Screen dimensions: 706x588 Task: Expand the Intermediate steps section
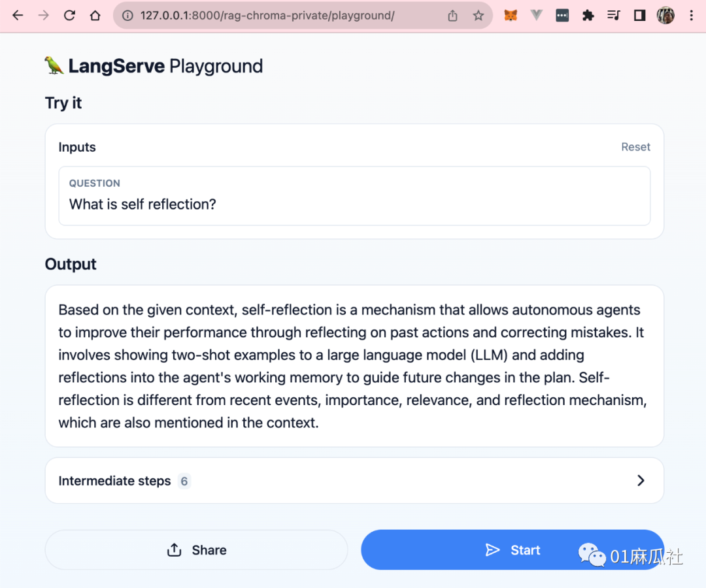pyautogui.click(x=354, y=480)
